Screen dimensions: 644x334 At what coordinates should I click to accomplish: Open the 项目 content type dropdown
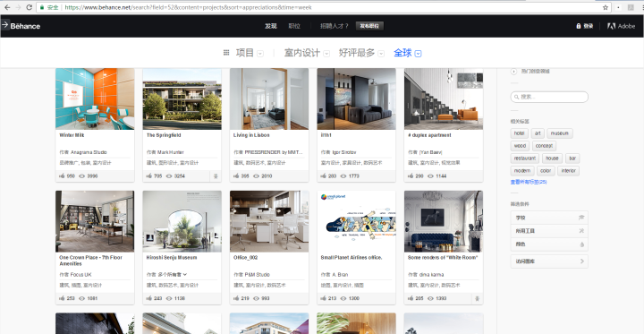[x=249, y=53]
